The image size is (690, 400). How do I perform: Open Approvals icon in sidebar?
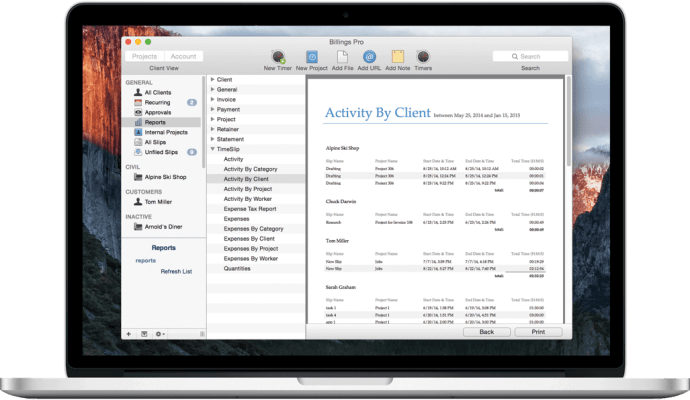pos(138,112)
